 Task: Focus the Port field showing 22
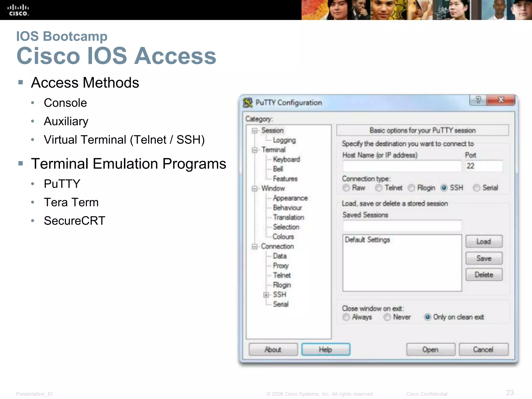(x=484, y=166)
